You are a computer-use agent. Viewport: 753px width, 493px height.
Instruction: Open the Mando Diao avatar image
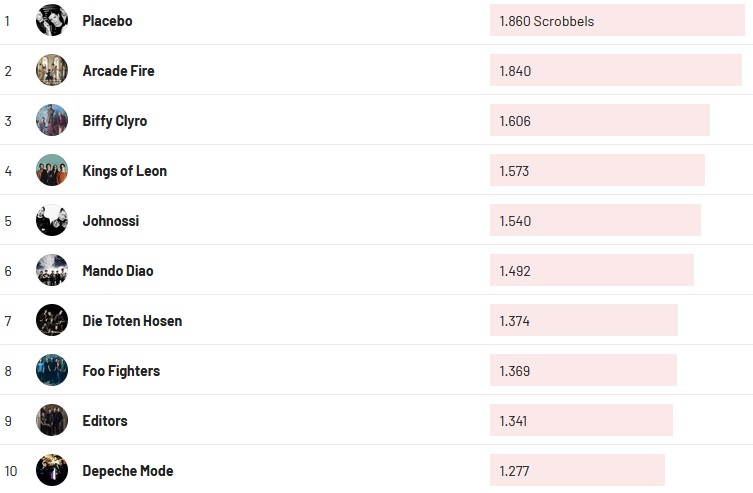pyautogui.click(x=52, y=271)
